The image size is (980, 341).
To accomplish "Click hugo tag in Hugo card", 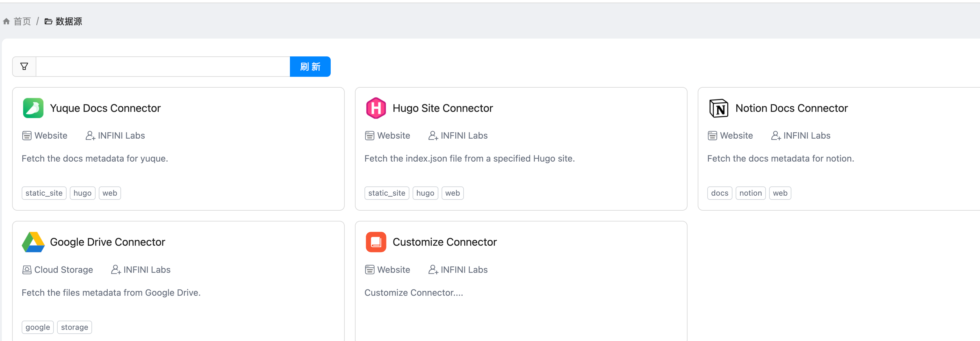I will coord(425,193).
